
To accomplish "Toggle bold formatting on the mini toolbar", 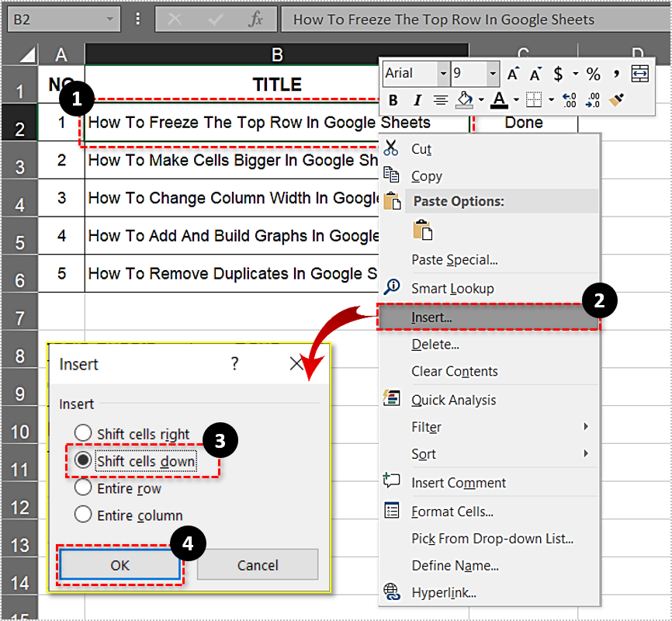I will click(393, 100).
